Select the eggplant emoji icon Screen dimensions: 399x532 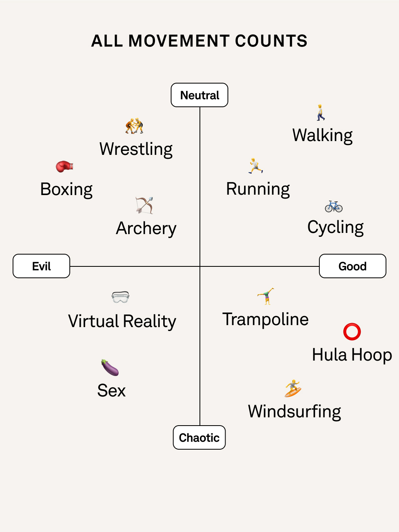110,367
